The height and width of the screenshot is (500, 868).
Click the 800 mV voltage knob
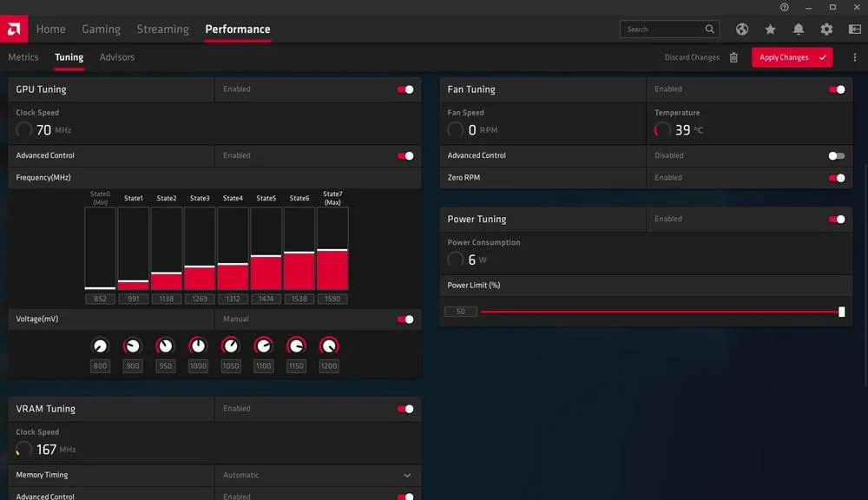[x=100, y=346]
